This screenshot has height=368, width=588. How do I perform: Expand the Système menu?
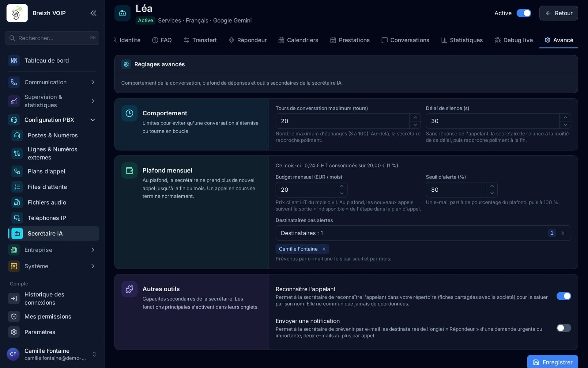coord(93,266)
